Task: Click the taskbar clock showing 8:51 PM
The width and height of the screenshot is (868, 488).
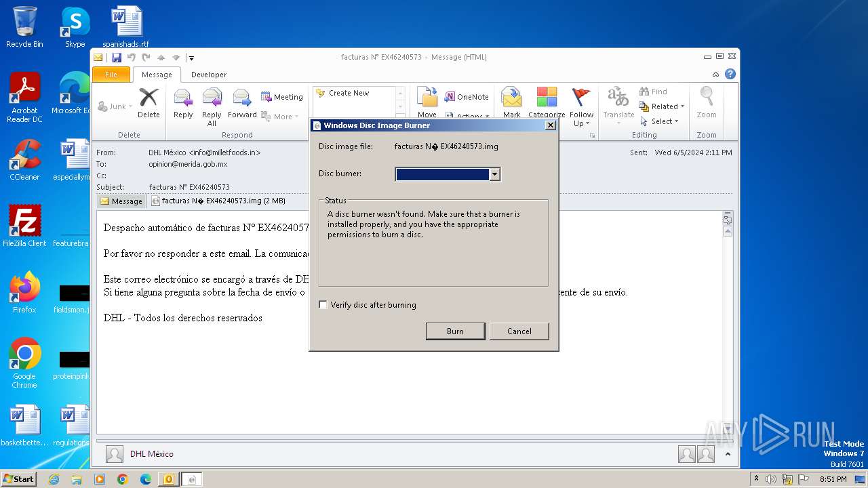Action: pos(833,479)
